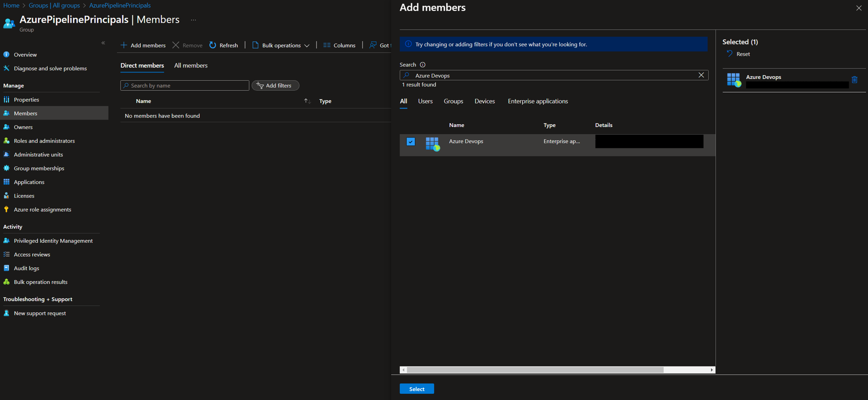
Task: Sort the members list by Name column
Action: (x=144, y=101)
